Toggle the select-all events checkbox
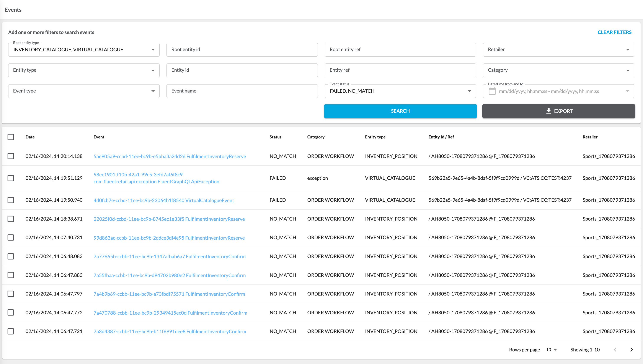The width and height of the screenshot is (643, 364). 11,137
